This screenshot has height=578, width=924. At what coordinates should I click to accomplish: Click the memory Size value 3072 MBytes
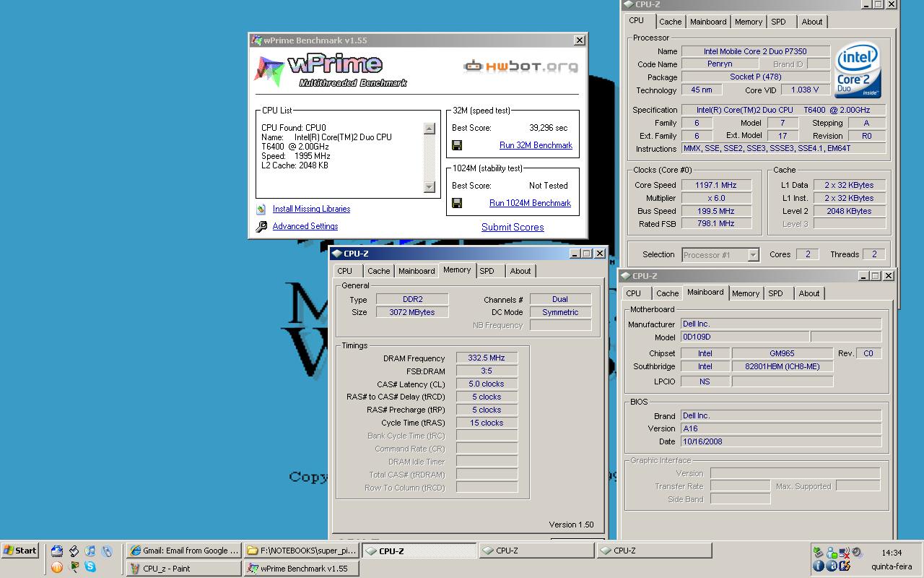[411, 312]
